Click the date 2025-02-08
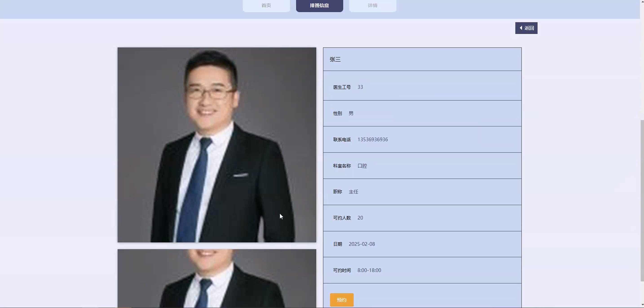644x308 pixels. tap(362, 244)
